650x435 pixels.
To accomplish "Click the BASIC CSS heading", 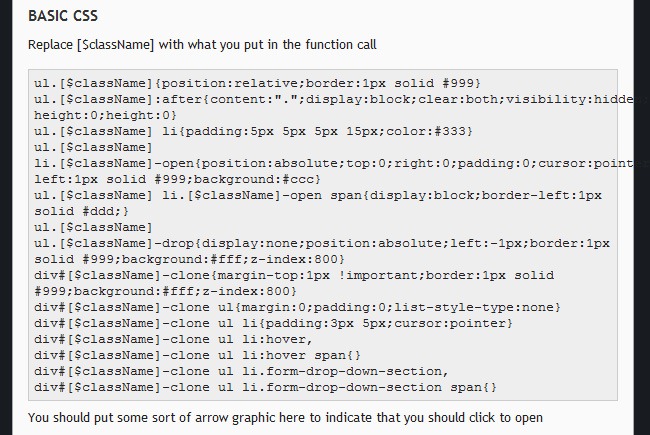I will 62,16.
